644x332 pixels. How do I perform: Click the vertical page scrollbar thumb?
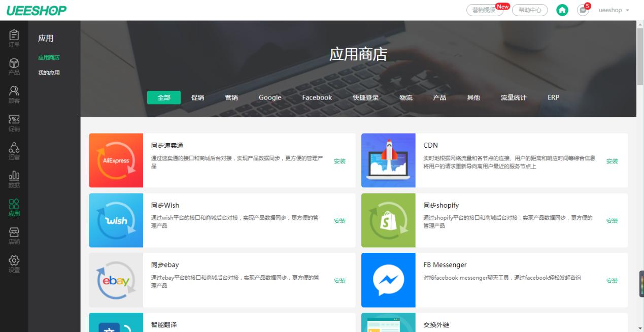tap(640, 57)
